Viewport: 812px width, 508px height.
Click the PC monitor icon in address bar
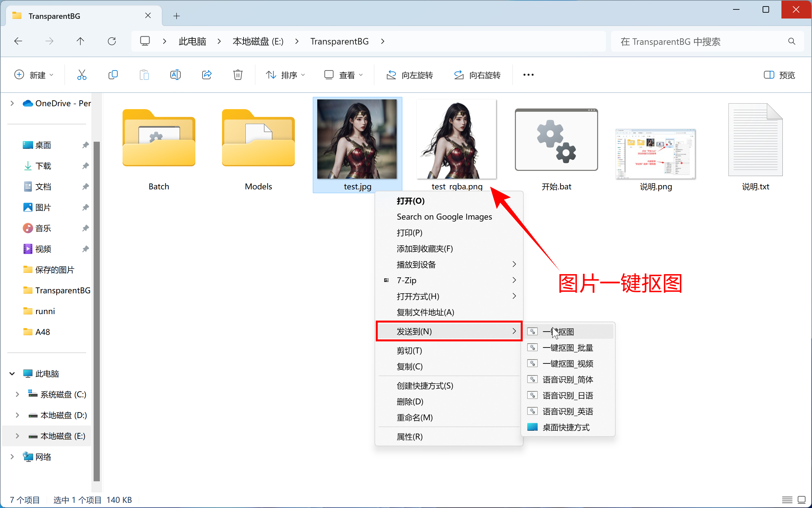pos(145,41)
